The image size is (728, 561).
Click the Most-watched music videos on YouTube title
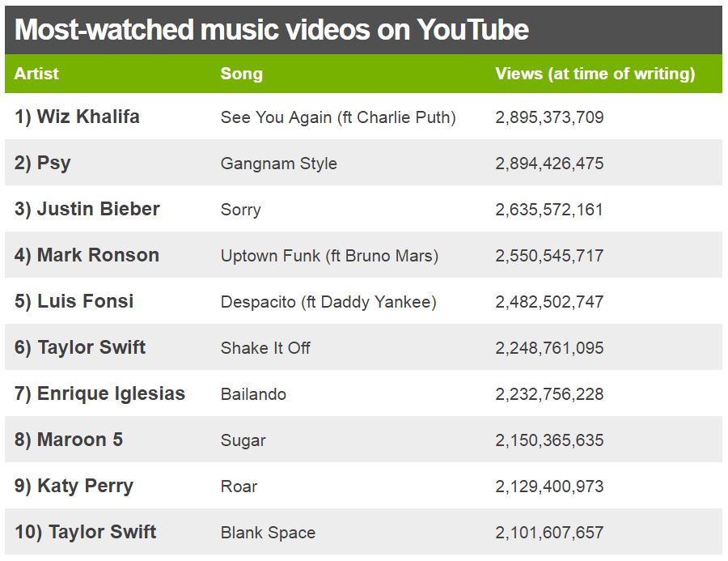(x=272, y=30)
